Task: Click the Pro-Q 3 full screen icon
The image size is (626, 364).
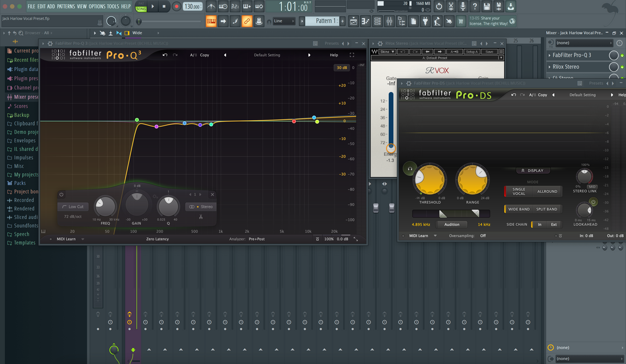Action: pyautogui.click(x=352, y=55)
